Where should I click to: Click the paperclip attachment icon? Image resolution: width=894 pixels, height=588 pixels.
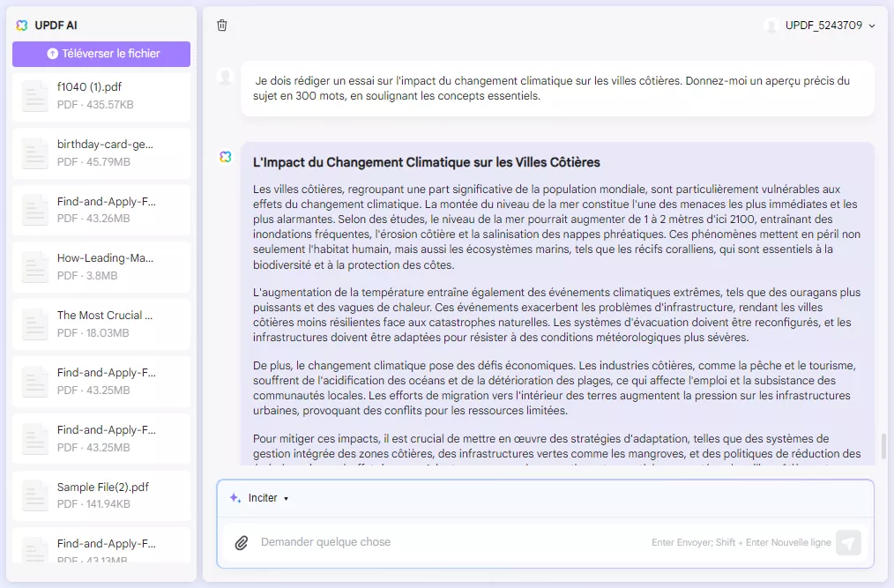242,542
